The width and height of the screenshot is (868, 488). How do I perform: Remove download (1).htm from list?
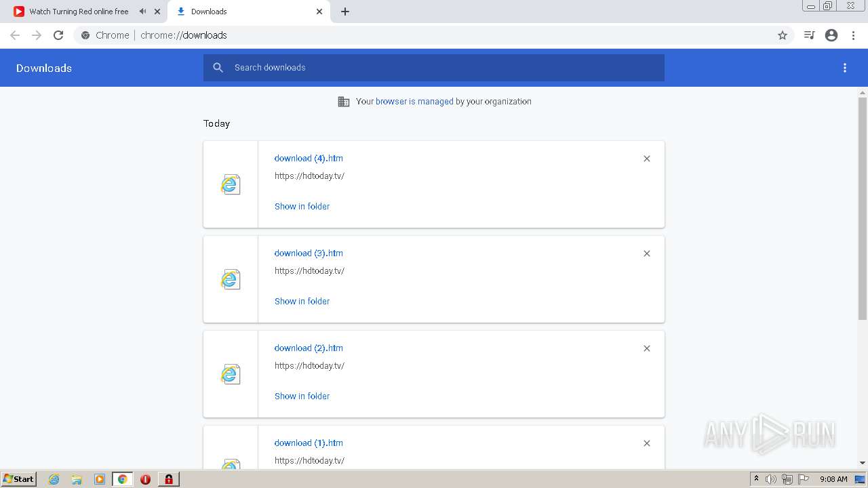[647, 443]
